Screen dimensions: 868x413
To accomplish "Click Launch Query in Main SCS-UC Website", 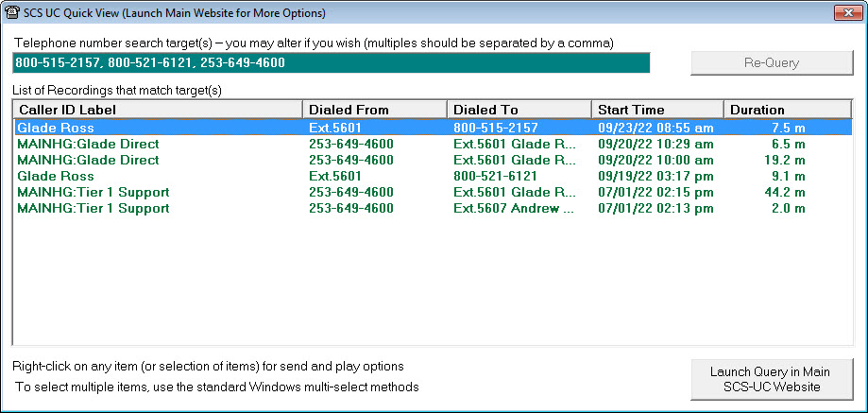I will click(772, 379).
